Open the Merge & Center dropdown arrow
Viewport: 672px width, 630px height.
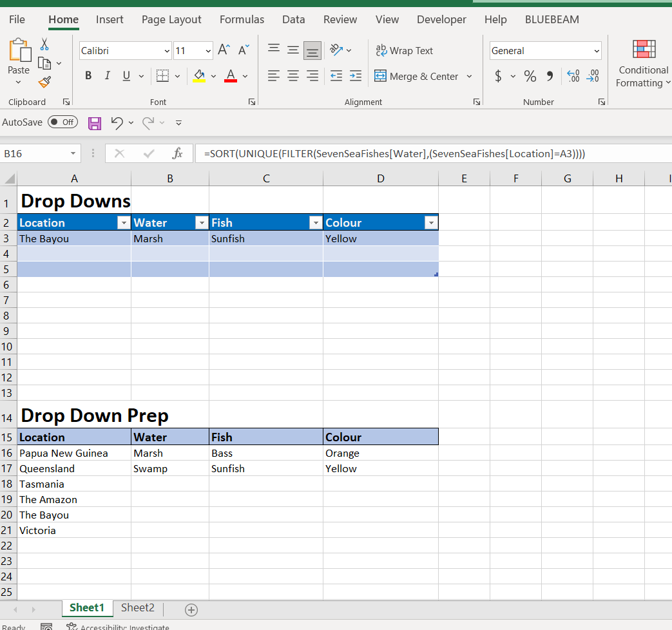point(469,76)
